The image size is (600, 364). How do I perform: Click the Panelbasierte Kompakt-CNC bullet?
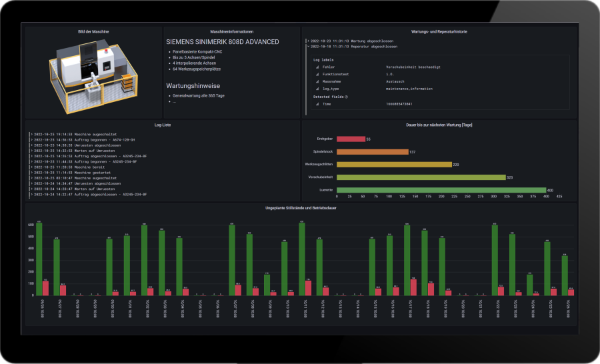197,52
